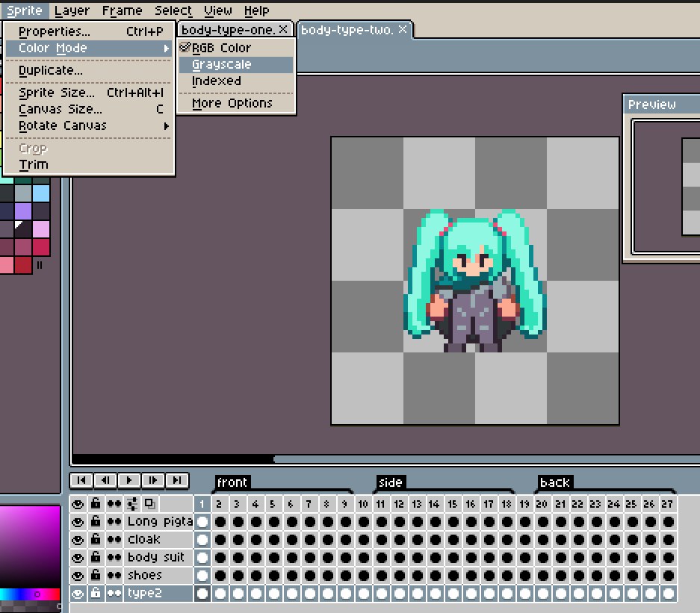Select the back animation tag
The width and height of the screenshot is (700, 613).
click(555, 482)
